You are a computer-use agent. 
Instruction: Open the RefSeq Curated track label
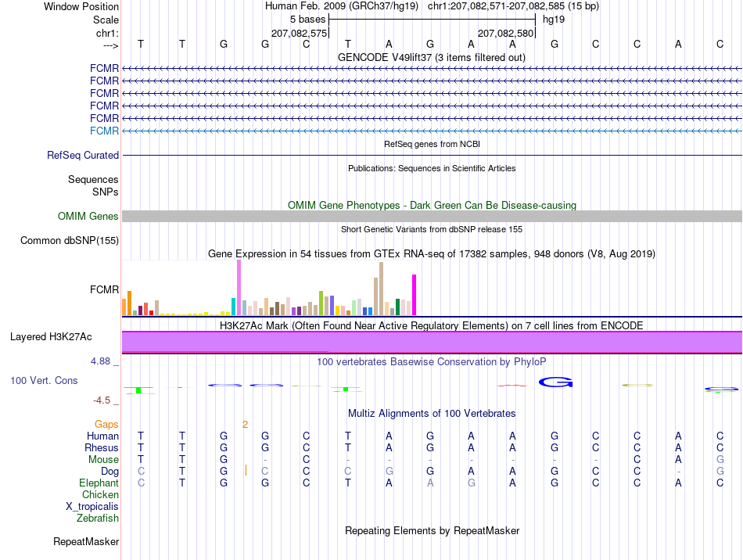[x=83, y=156]
